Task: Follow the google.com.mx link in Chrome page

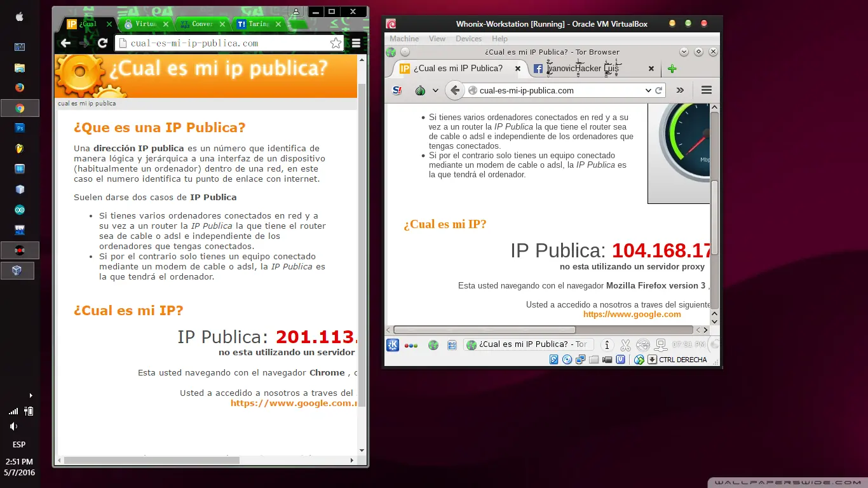Action: point(294,403)
